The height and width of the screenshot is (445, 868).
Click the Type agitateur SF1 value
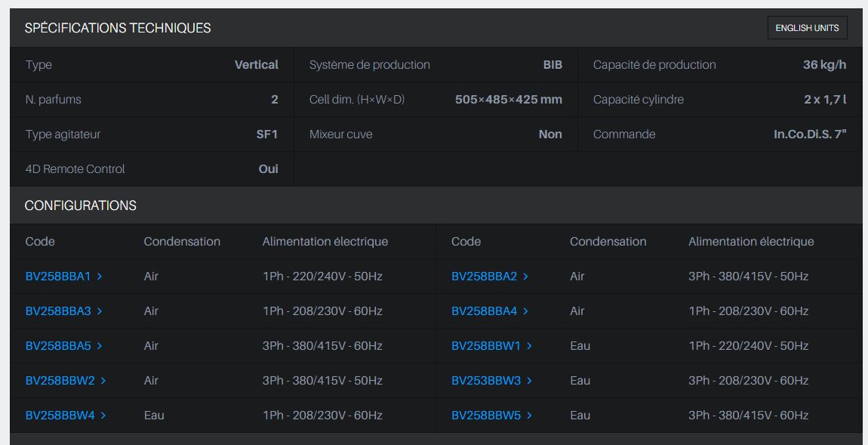pos(267,134)
